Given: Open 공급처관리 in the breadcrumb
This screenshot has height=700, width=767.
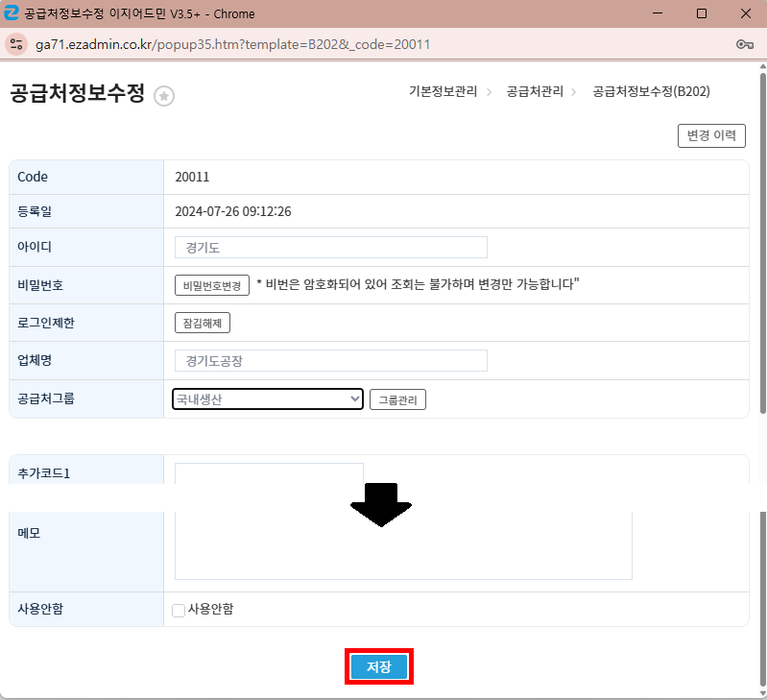Looking at the screenshot, I should point(533,92).
